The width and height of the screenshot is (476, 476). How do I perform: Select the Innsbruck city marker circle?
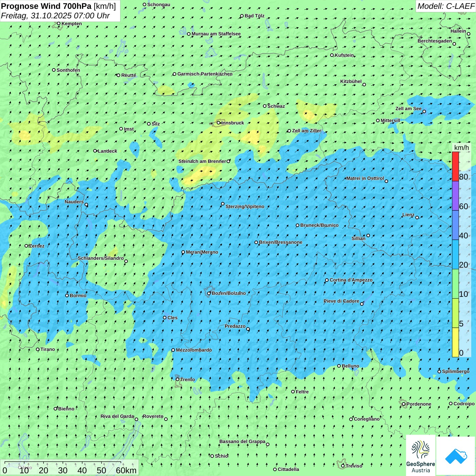click(219, 123)
